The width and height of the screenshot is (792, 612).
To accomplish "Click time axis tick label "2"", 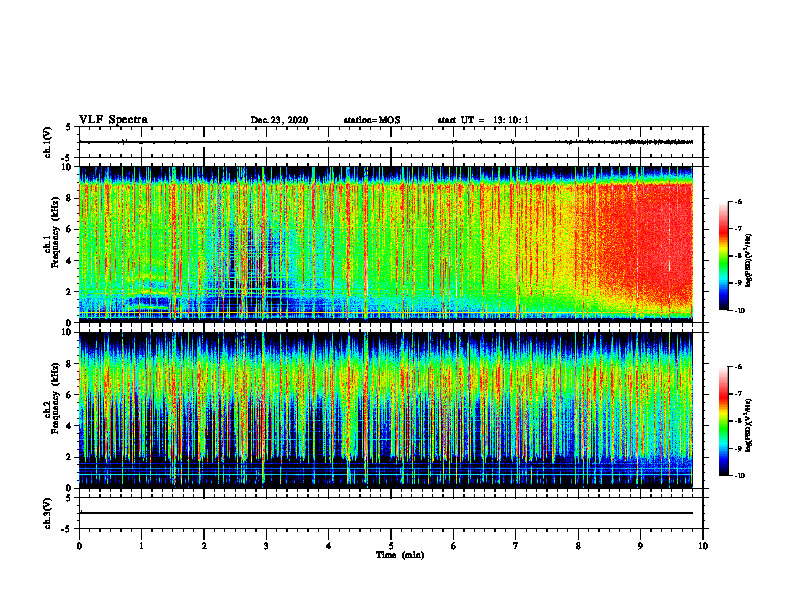I will pyautogui.click(x=204, y=546).
